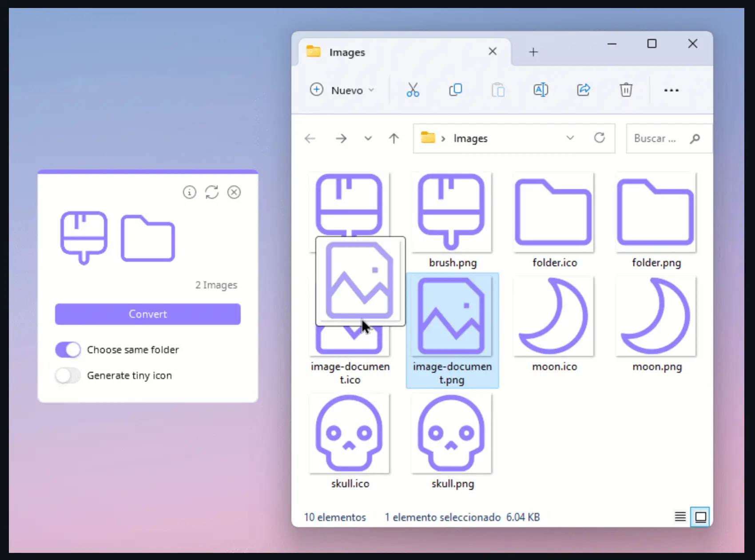Expand breadcrumb chevron before Images
The image size is (755, 560).
pos(443,139)
